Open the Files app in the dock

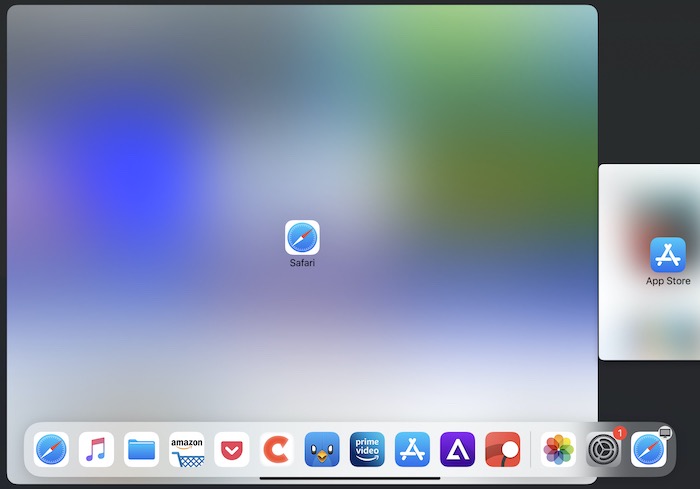coord(142,449)
